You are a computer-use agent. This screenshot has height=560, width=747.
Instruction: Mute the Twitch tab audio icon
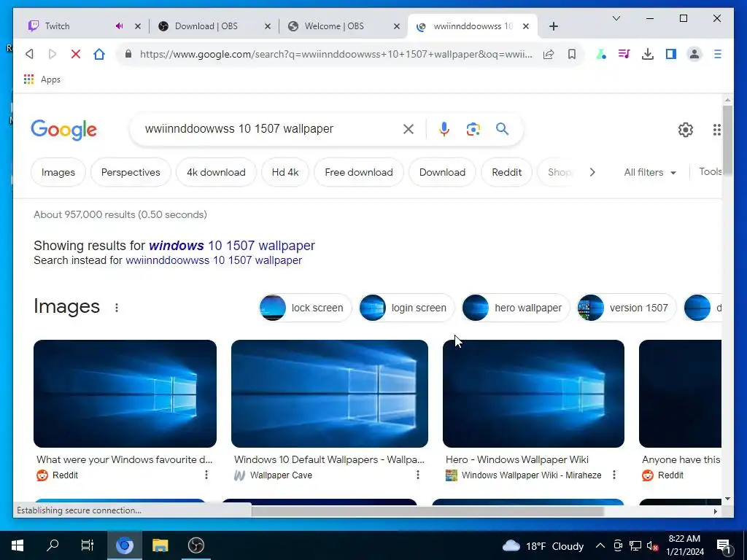[119, 26]
